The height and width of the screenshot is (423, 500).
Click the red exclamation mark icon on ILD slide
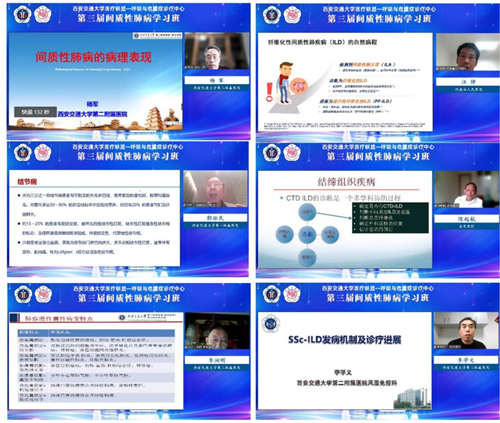(269, 92)
